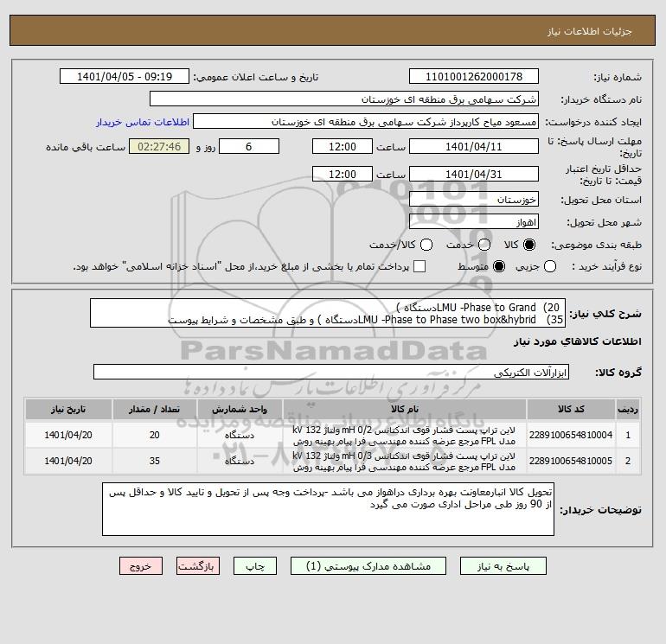Viewport: 666px width, 644px height.
Task: Select the خدمت radio button
Action: 484,245
